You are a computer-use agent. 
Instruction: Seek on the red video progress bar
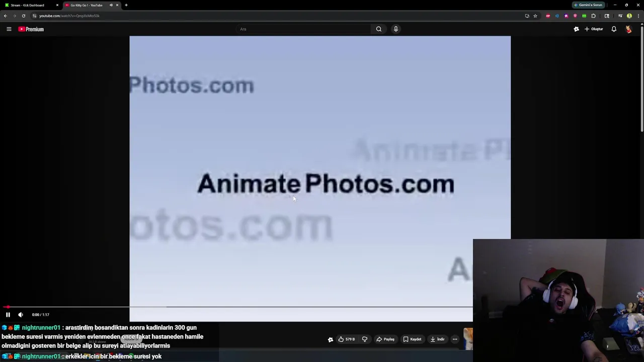(x=236, y=307)
